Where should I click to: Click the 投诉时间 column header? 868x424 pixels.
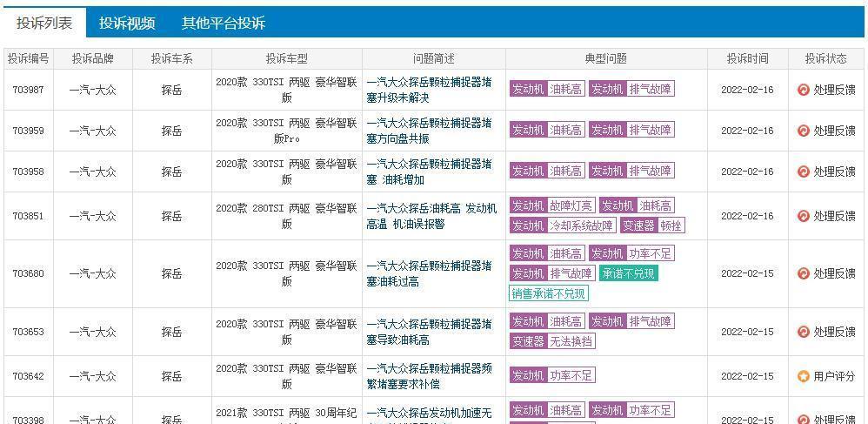pyautogui.click(x=747, y=58)
